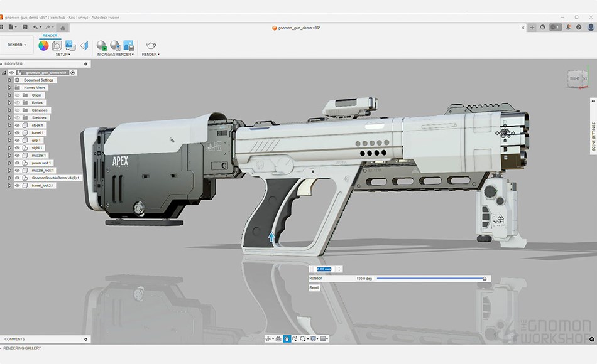The image size is (597, 364).
Task: Hide the stock:1 component
Action: pos(18,126)
